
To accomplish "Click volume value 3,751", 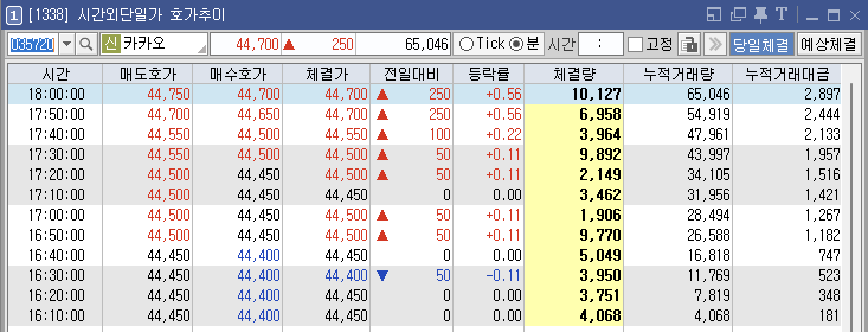I will [601, 295].
